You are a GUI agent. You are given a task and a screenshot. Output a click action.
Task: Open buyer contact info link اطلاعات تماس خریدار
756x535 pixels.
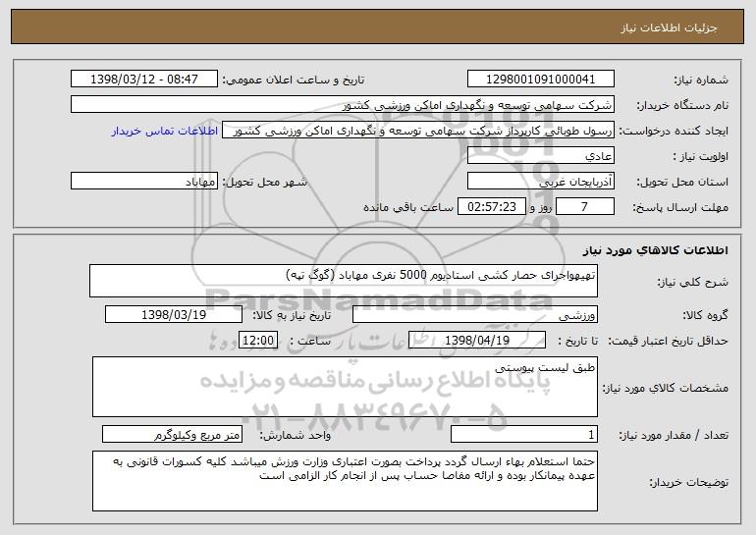click(x=165, y=132)
